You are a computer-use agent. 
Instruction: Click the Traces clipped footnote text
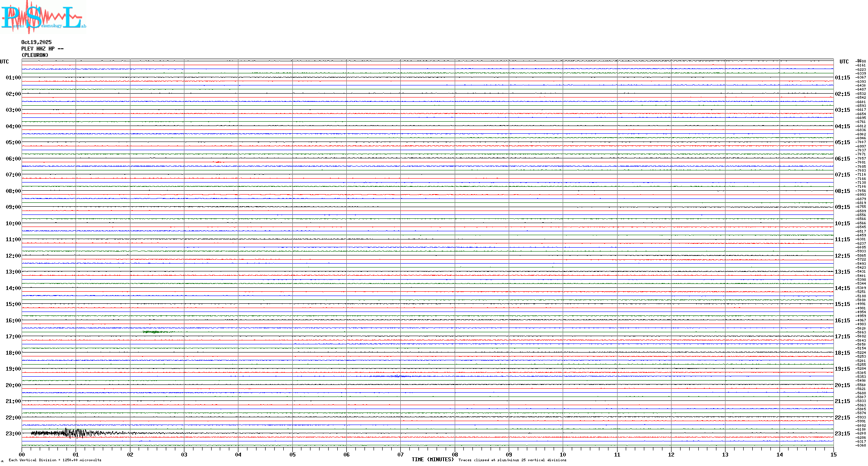pyautogui.click(x=512, y=460)
